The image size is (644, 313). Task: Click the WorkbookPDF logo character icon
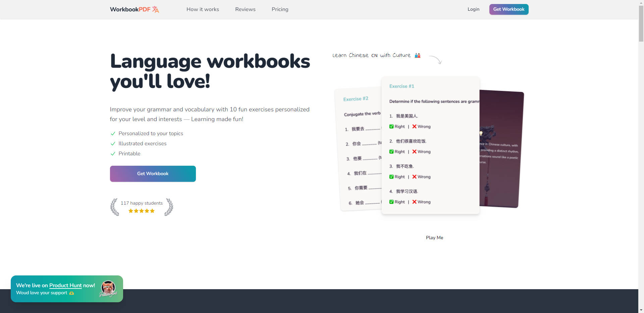[x=156, y=9]
